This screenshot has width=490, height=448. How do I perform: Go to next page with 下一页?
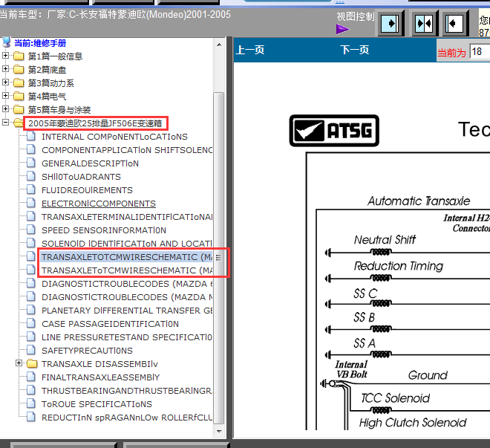tap(355, 50)
